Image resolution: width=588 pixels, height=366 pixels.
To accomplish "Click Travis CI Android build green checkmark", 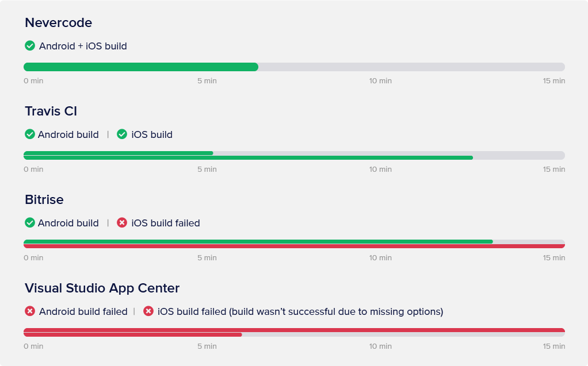I will (x=30, y=134).
